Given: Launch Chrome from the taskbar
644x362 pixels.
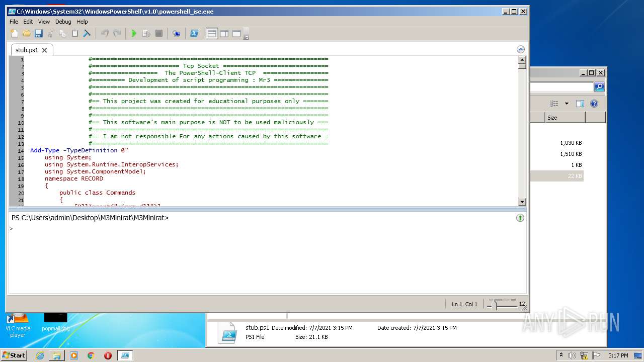Looking at the screenshot, I should (x=91, y=355).
